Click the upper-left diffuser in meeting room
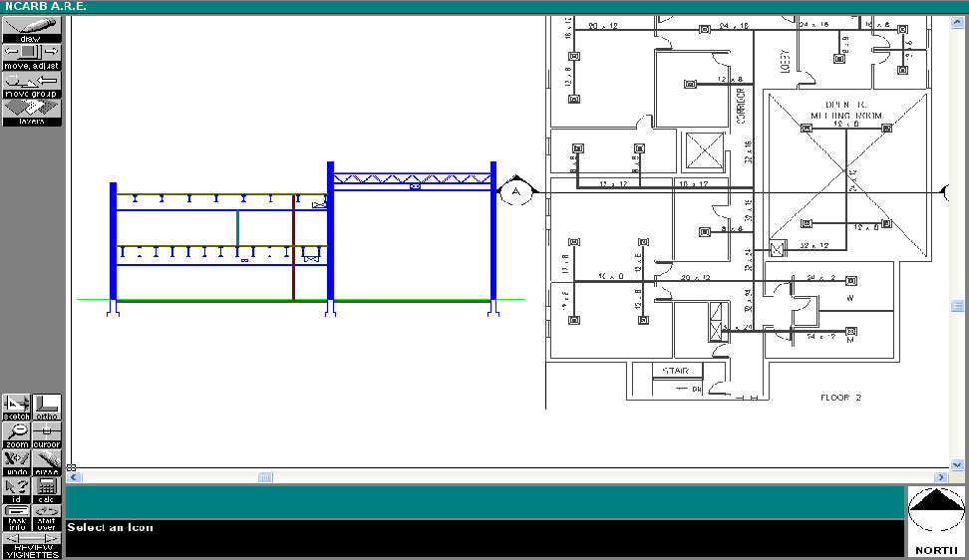This screenshot has height=560, width=969. click(807, 129)
